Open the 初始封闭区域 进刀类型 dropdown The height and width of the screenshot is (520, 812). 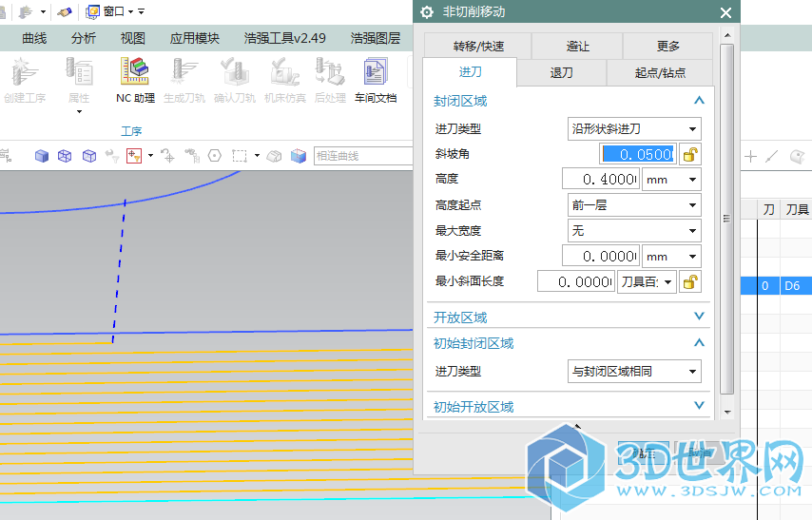click(x=634, y=372)
